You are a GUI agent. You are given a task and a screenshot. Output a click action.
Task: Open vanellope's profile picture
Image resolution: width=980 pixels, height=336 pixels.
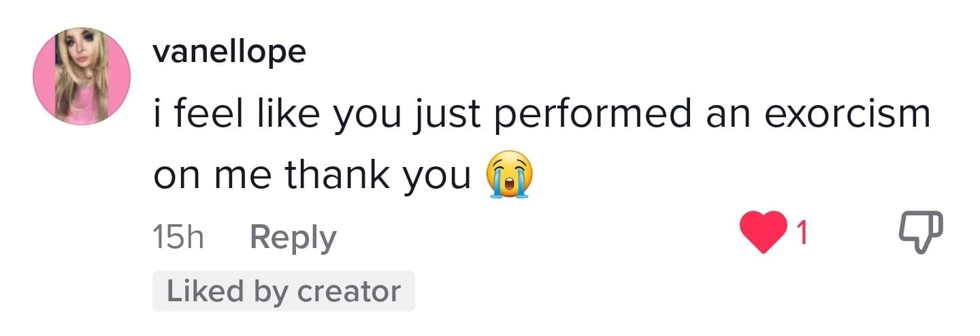coord(82,76)
